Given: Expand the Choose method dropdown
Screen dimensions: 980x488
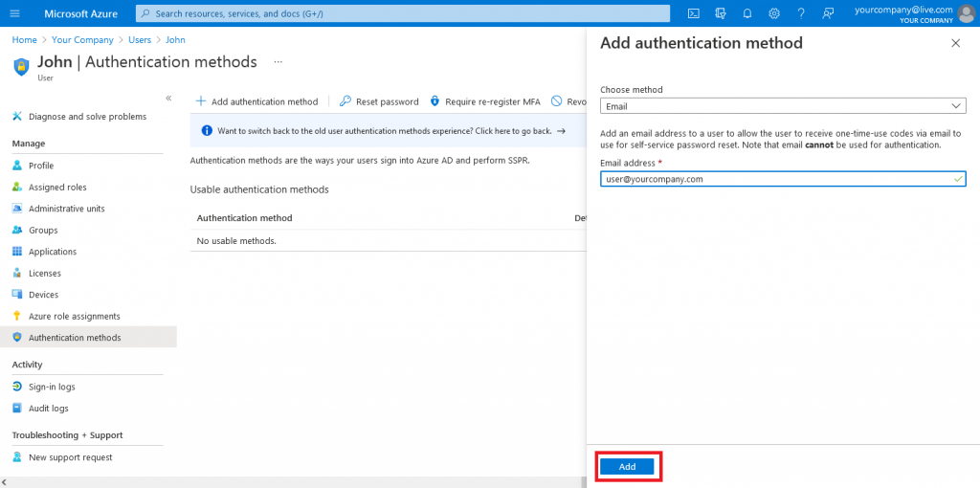Looking at the screenshot, I should [x=782, y=106].
